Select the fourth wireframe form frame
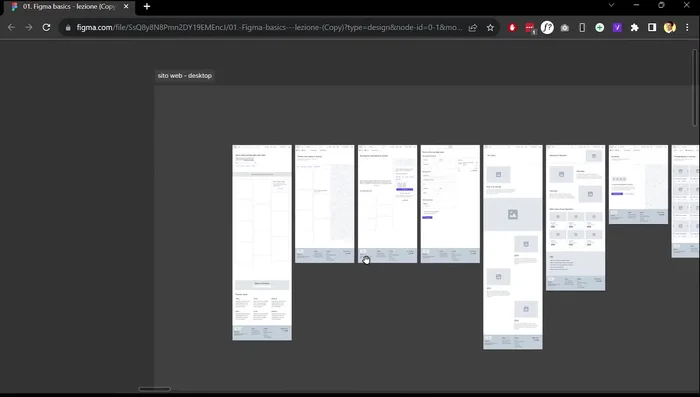 click(450, 204)
